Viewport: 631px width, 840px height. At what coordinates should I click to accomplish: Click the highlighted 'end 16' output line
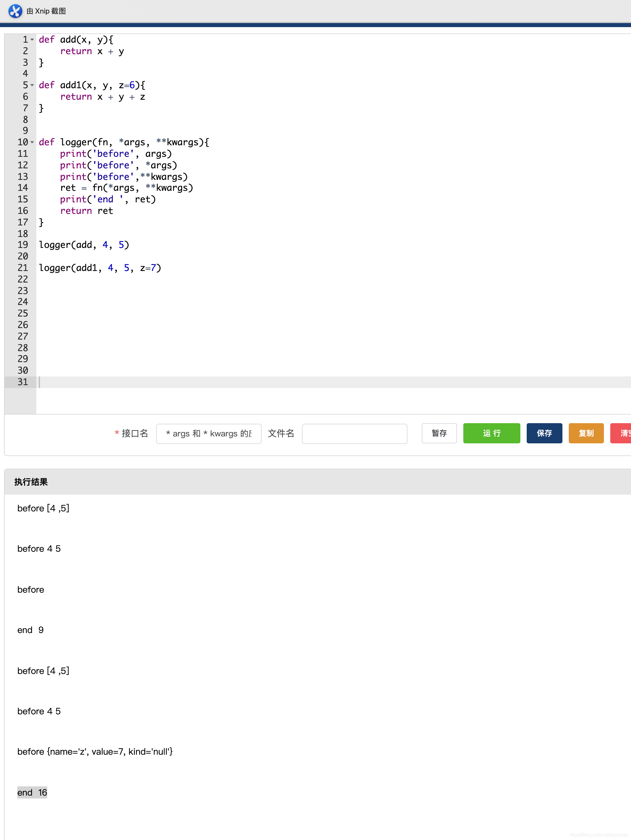[x=32, y=792]
